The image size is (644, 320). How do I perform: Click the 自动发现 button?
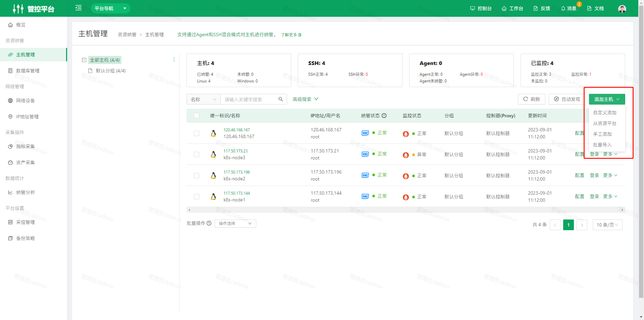567,99
